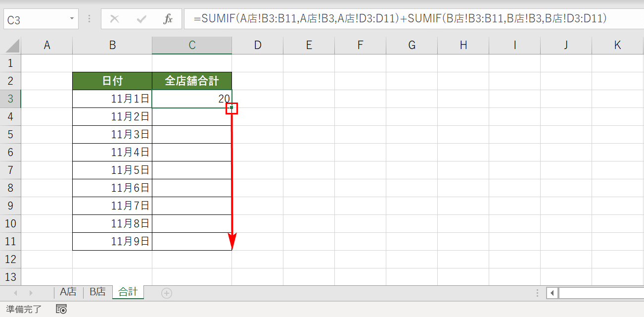Click the fill handle on cell C3

[232, 108]
